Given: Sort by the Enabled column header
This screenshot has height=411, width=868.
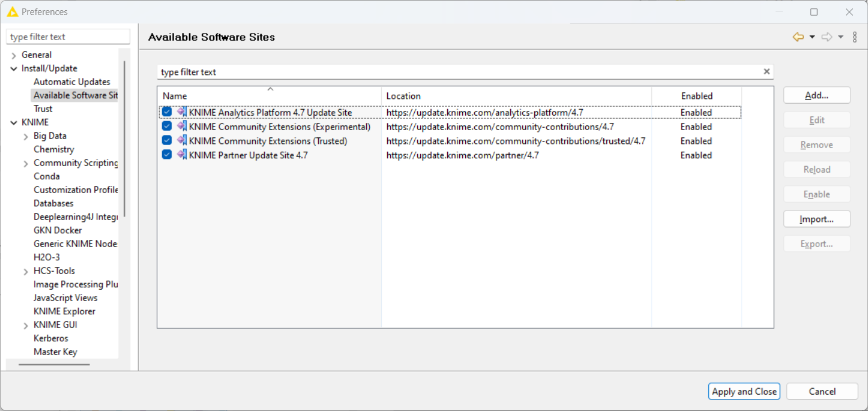Looking at the screenshot, I should click(x=696, y=96).
